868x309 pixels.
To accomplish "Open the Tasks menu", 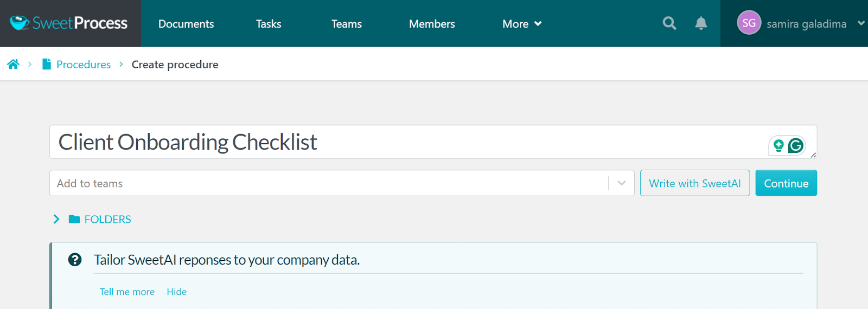I will coord(269,24).
